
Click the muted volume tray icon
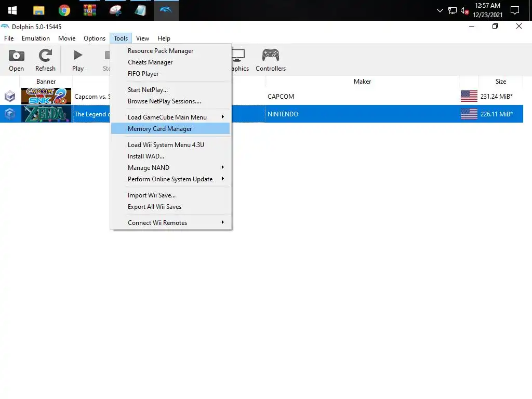click(x=464, y=11)
